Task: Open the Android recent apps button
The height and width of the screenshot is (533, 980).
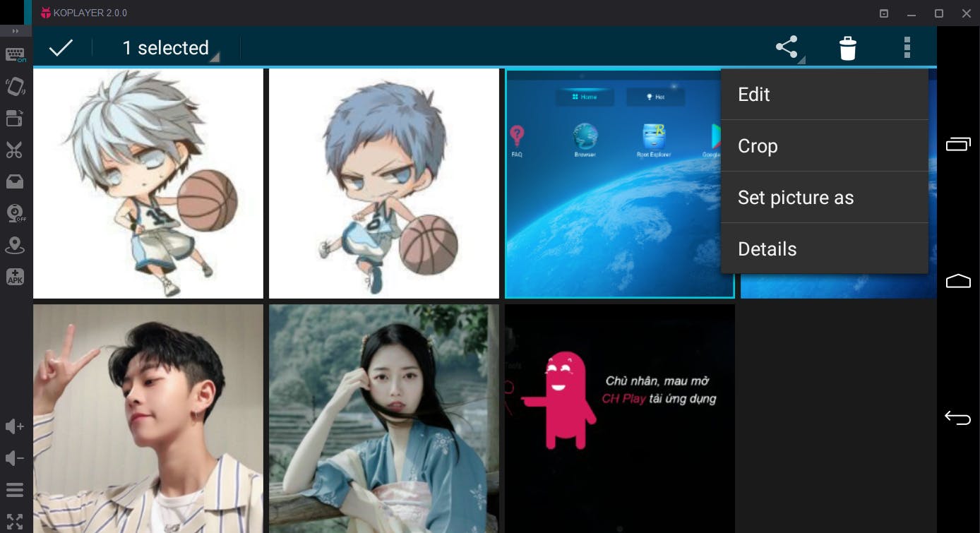Action: coord(958,144)
